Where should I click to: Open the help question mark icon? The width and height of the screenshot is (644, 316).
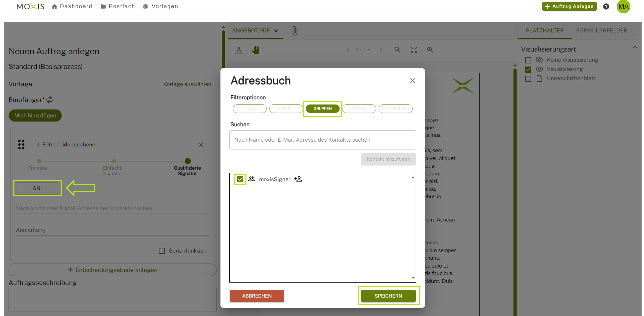coord(606,6)
